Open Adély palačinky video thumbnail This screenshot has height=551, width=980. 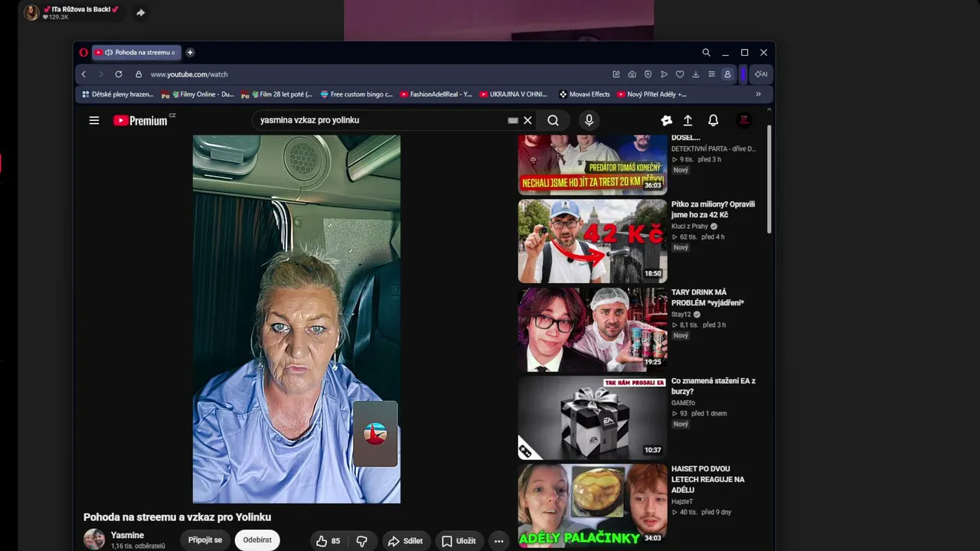click(x=593, y=506)
